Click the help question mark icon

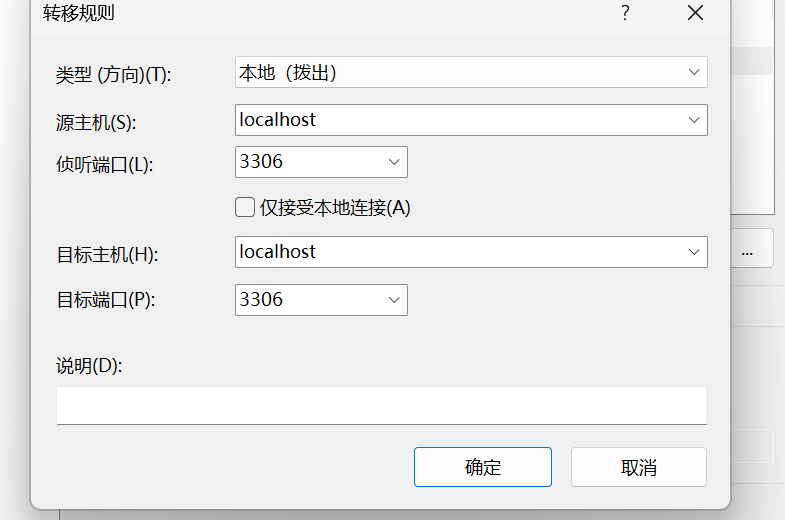pos(625,13)
